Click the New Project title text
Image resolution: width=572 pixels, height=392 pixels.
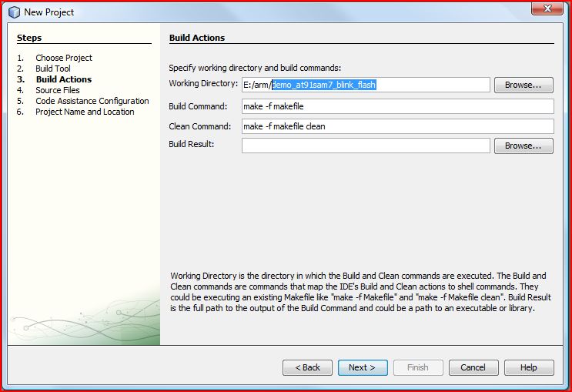point(49,12)
